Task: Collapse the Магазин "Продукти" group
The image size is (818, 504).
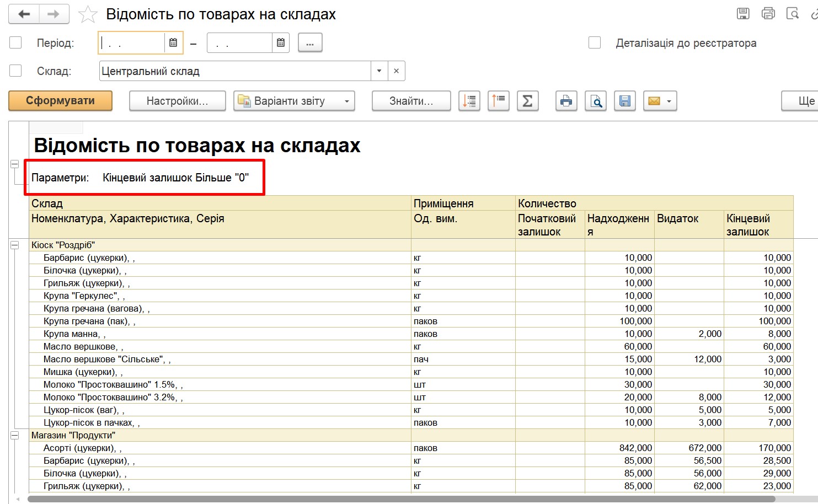Action: point(15,435)
